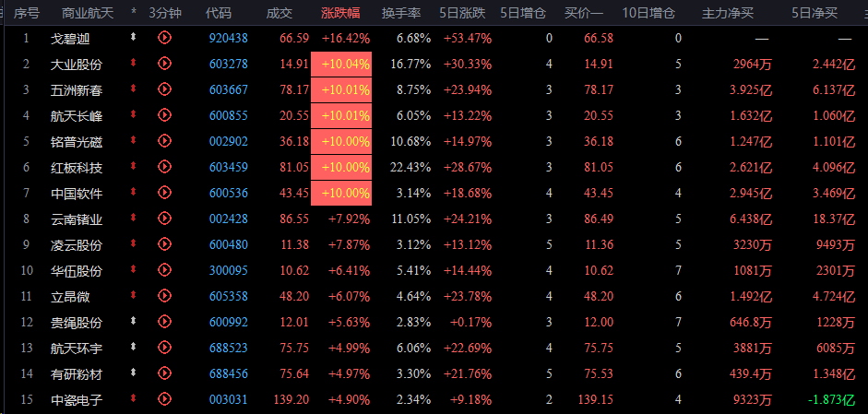Open 3-minute chart icon for 红板科技
The image size is (868, 414).
(164, 167)
